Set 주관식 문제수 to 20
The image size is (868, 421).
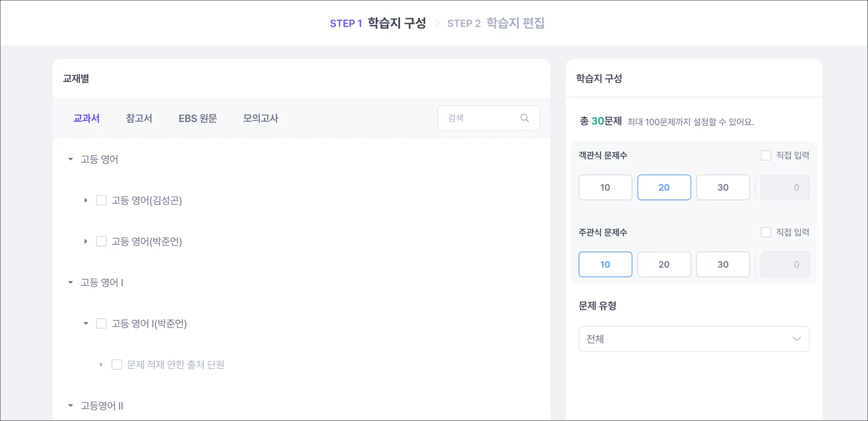point(664,265)
